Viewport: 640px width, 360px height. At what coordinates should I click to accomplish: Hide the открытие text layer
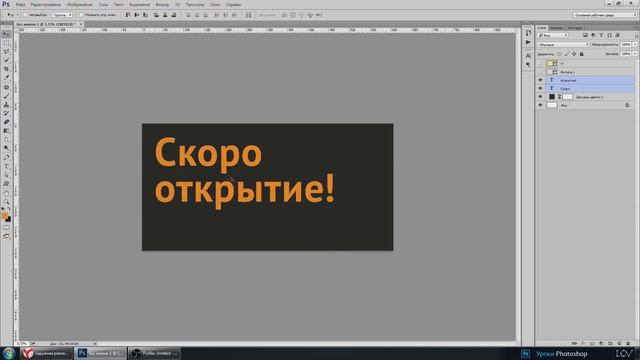pos(540,80)
